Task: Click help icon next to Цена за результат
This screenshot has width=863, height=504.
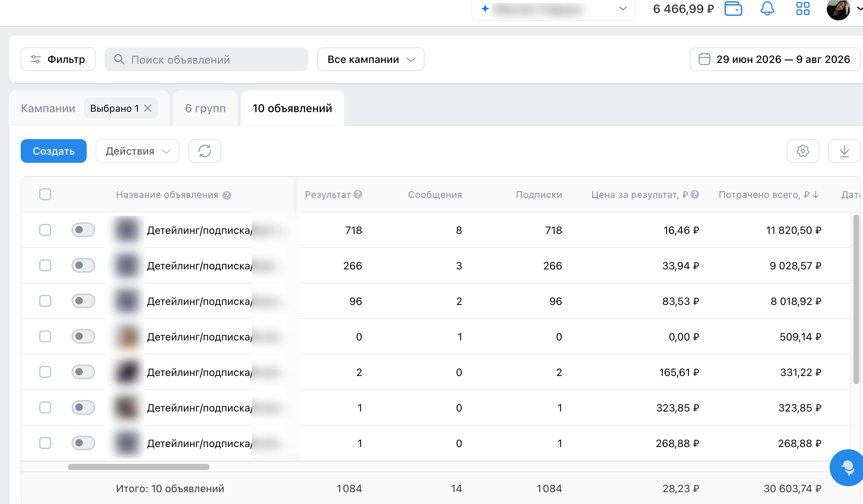Action: (695, 194)
